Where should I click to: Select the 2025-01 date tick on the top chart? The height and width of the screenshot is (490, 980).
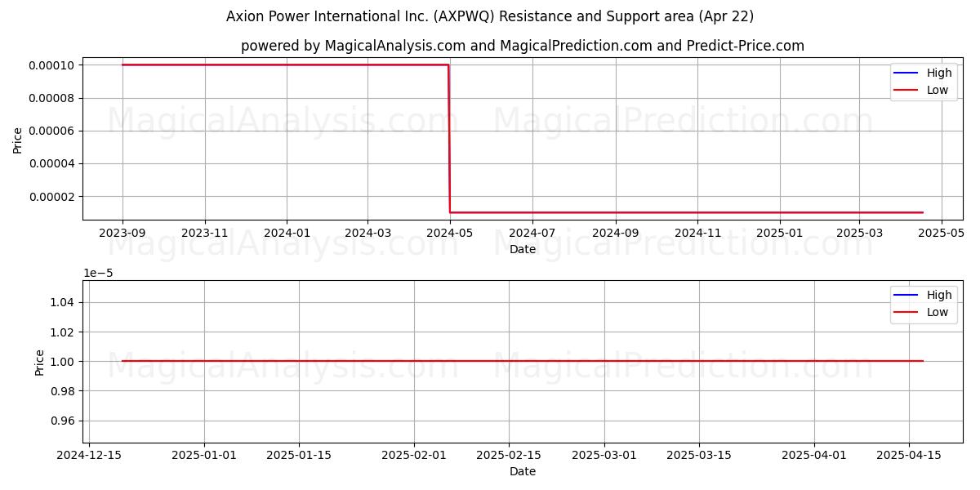[780, 232]
